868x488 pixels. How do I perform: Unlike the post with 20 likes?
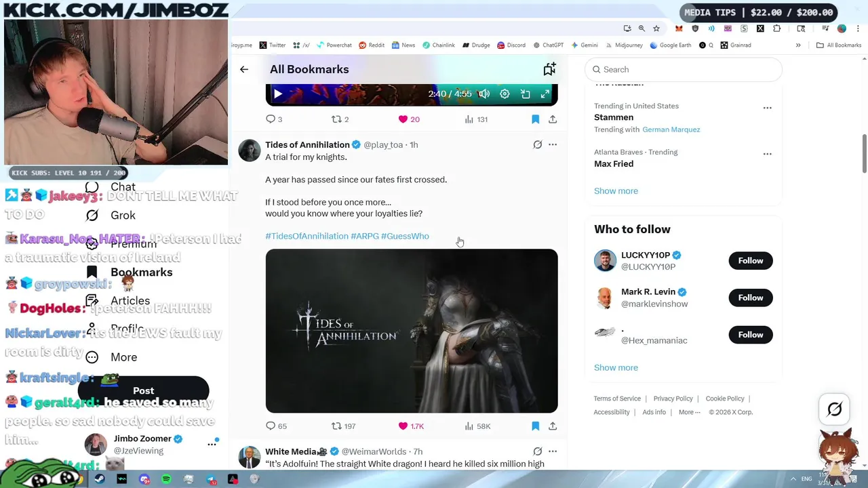(409, 119)
